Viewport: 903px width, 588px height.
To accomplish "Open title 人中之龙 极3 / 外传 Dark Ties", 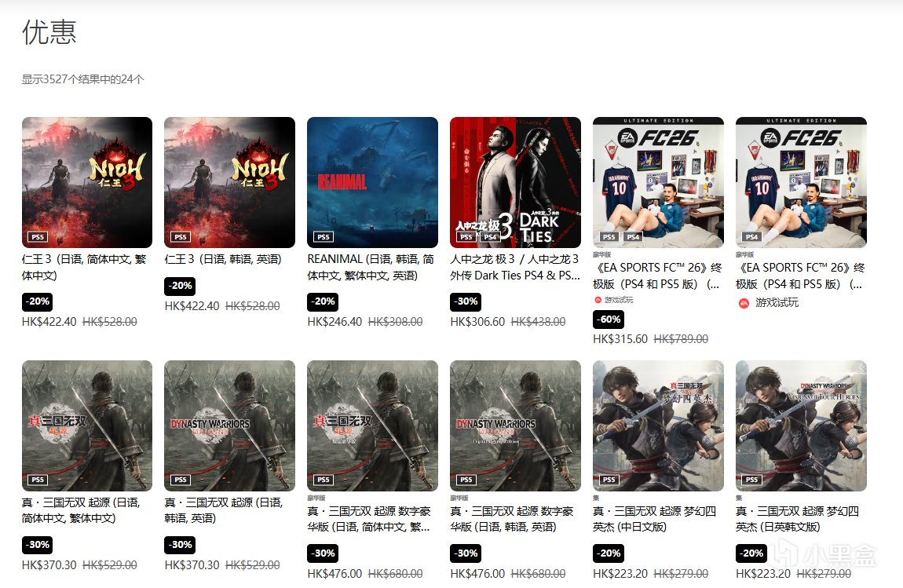I will tap(515, 267).
